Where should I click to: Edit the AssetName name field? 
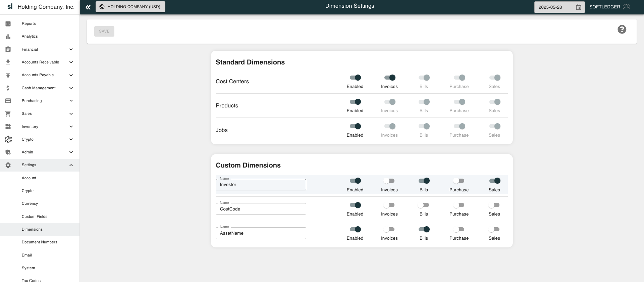click(x=261, y=233)
